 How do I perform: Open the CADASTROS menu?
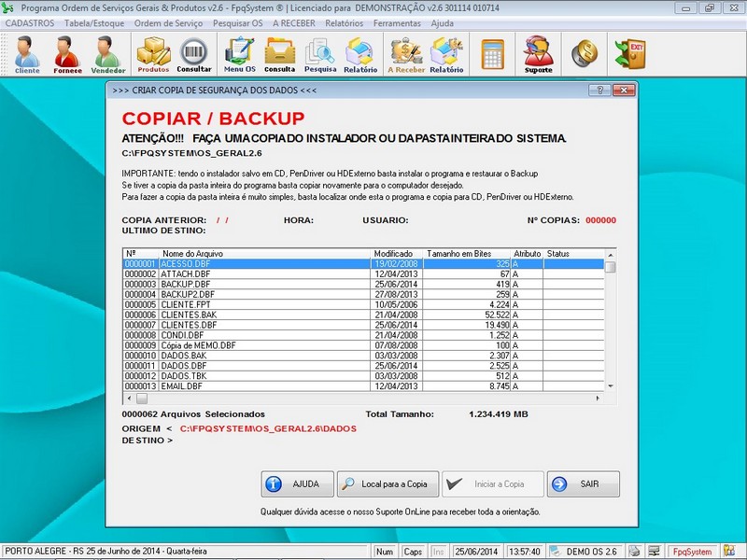pos(30,23)
